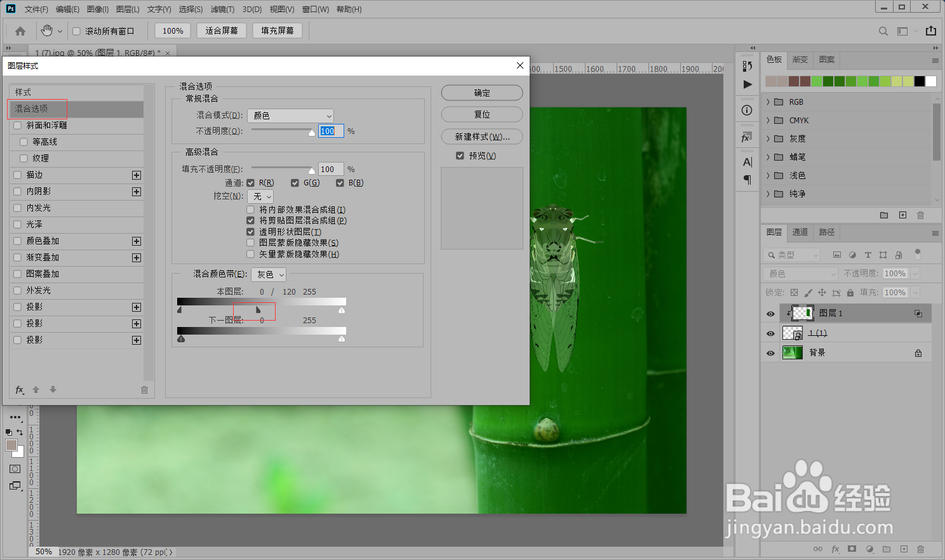
Task: Toggle 滚动所有窗口 checkbox
Action: click(76, 31)
